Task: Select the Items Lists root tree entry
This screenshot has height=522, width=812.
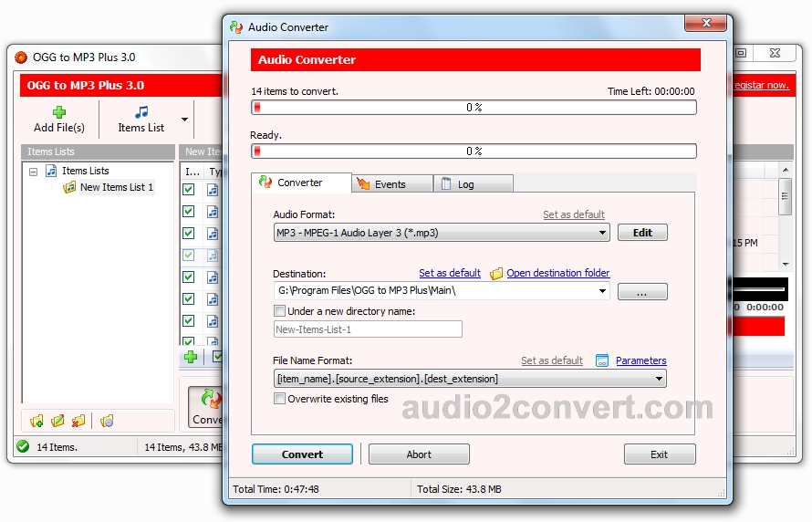Action: coord(86,171)
